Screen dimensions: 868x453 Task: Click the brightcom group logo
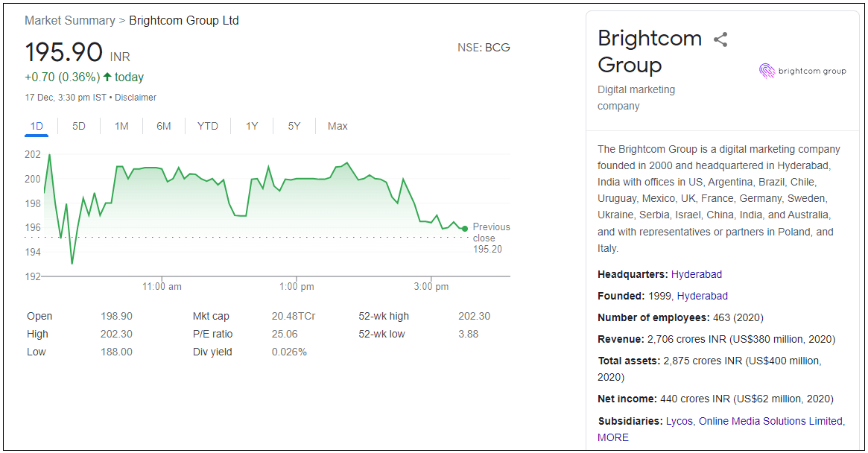[x=802, y=71]
